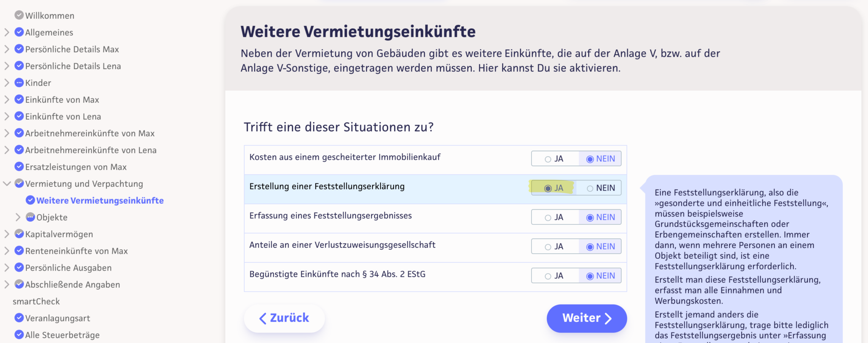Click the checkmark icon beside Alle Steuerbeträge
The height and width of the screenshot is (343, 868).
19,335
